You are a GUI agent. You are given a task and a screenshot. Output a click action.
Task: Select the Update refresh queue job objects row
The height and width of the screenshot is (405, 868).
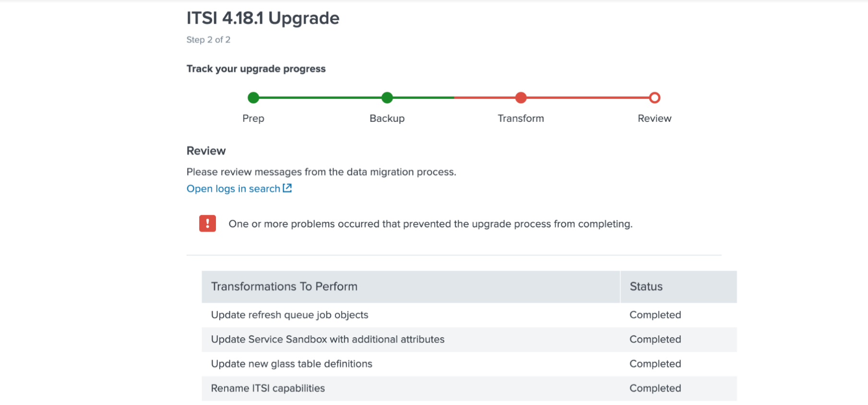(x=289, y=315)
